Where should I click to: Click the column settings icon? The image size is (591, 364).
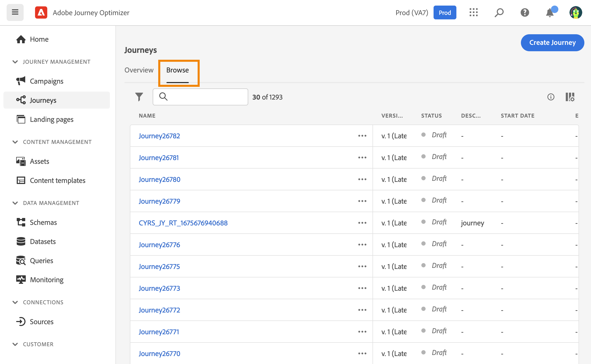click(570, 97)
